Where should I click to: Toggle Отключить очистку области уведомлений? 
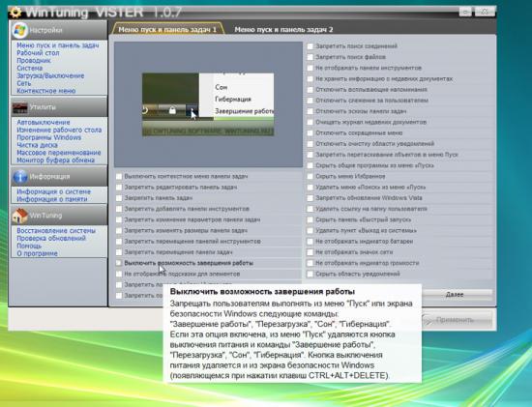pos(310,144)
